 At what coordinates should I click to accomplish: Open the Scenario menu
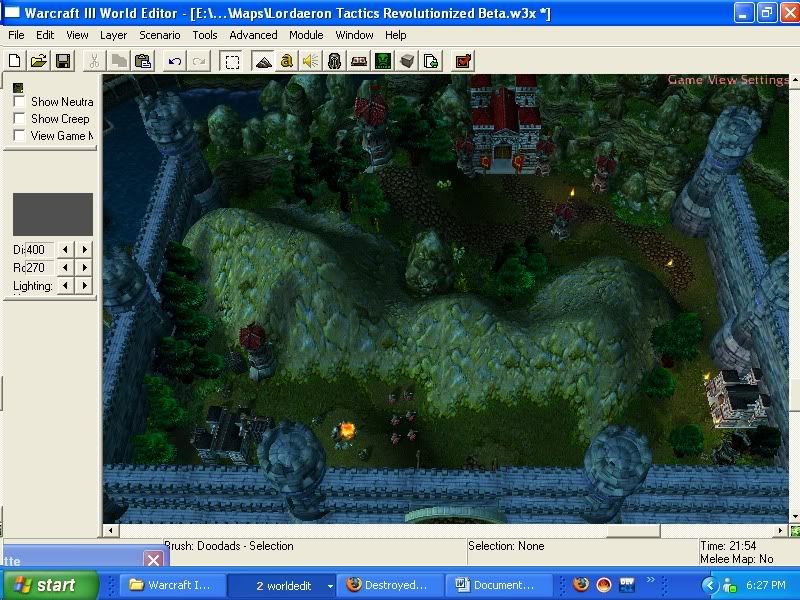coord(160,35)
